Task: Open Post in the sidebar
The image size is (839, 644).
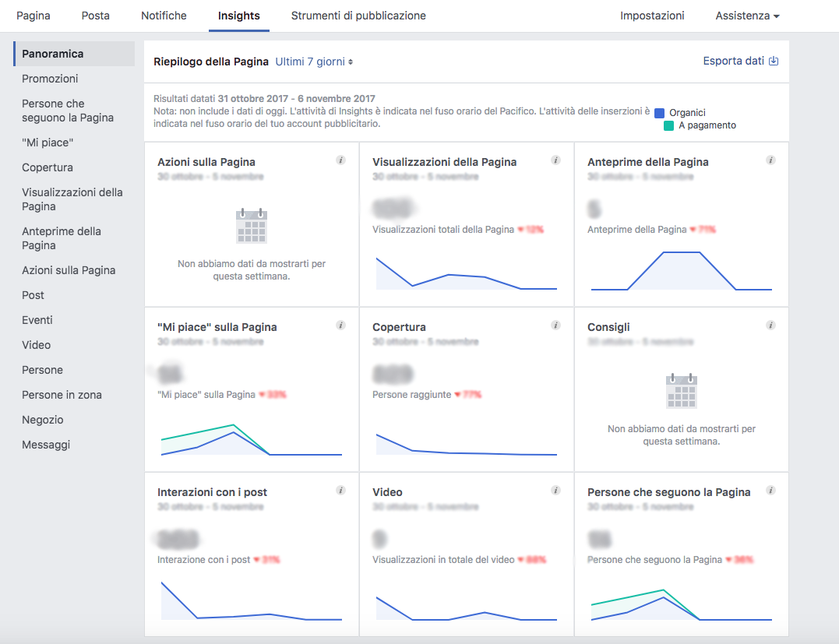Action: (x=33, y=295)
